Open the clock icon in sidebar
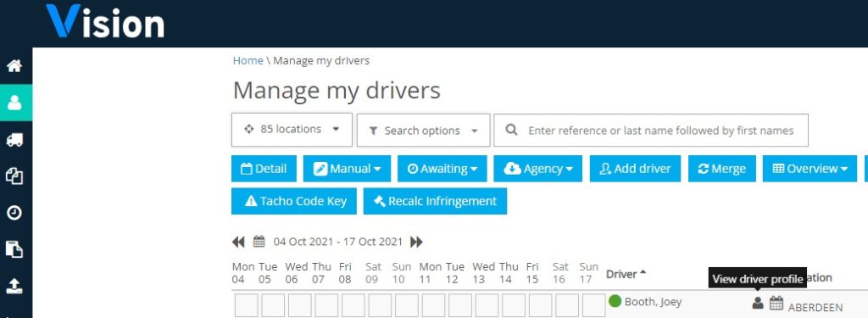Viewport: 868px width, 318px height. click(14, 213)
